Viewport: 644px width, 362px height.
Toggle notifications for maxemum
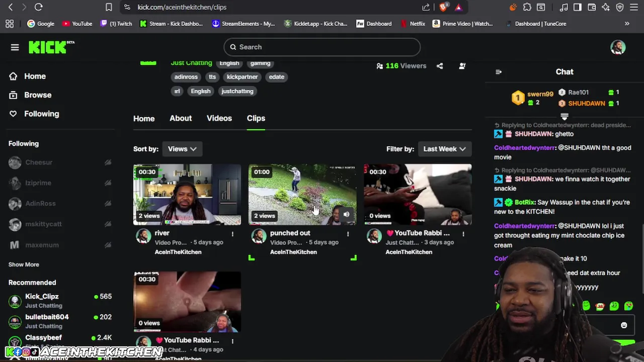[108, 245]
